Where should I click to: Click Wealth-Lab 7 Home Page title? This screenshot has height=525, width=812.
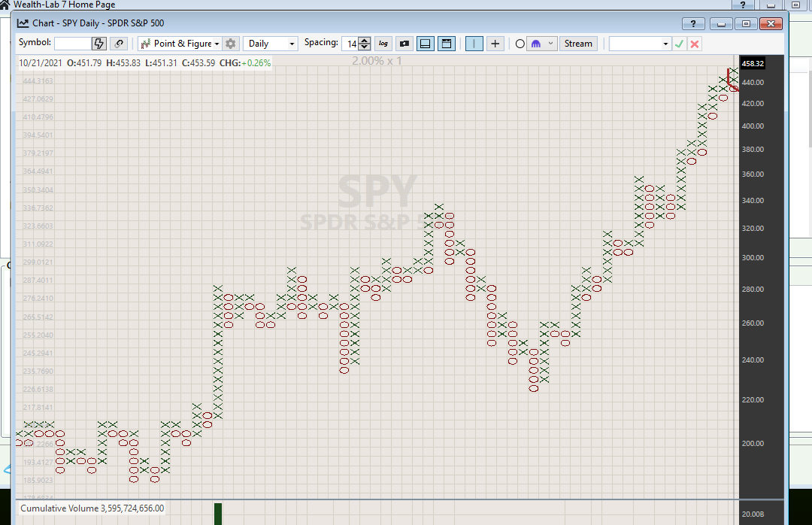point(64,5)
